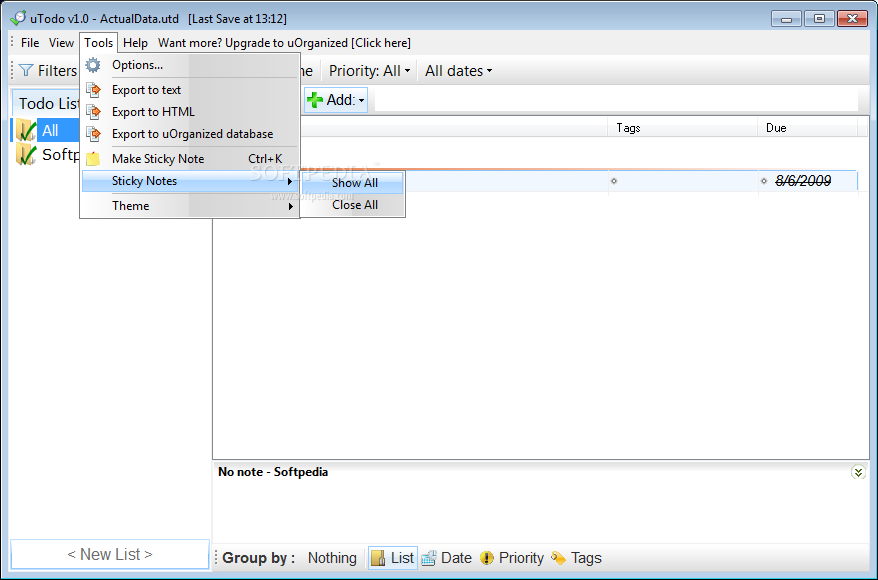Screen dimensions: 878x580
Task: Maximize the uTodo window
Action: (819, 18)
